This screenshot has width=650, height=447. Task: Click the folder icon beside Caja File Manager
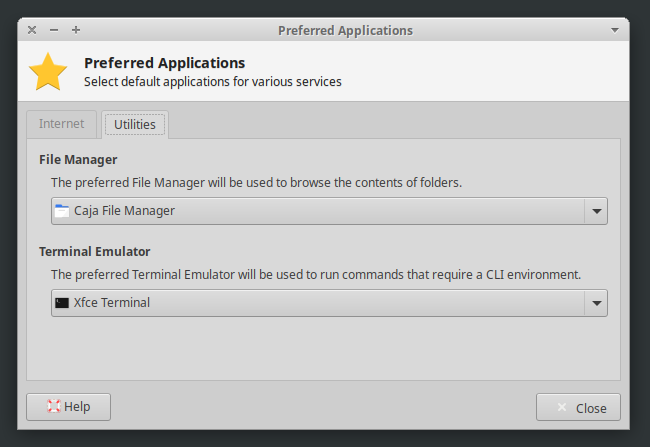tap(62, 211)
